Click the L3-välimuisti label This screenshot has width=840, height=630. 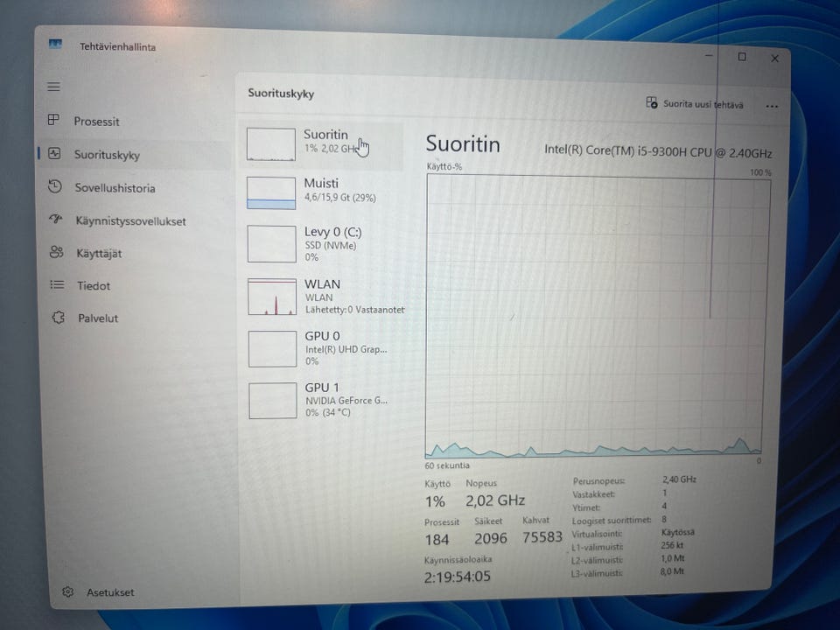597,573
